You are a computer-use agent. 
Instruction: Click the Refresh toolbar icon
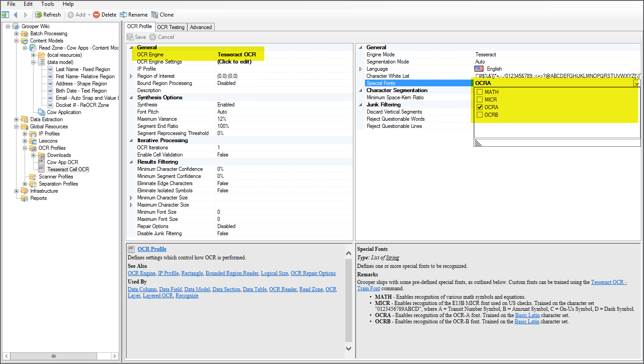click(x=38, y=15)
